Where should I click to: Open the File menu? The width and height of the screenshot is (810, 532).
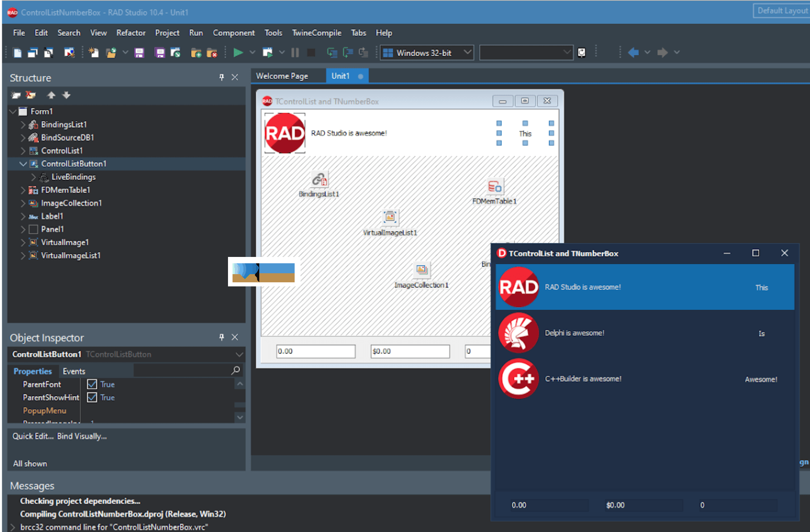click(19, 33)
